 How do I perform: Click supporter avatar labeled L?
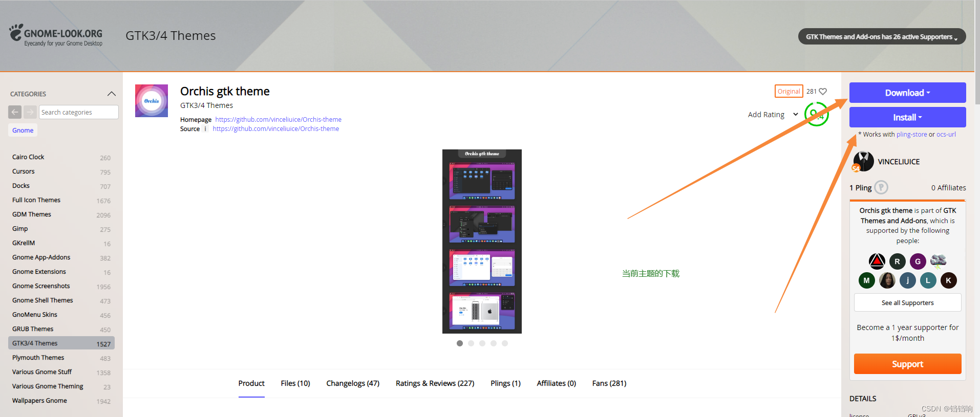[928, 280]
